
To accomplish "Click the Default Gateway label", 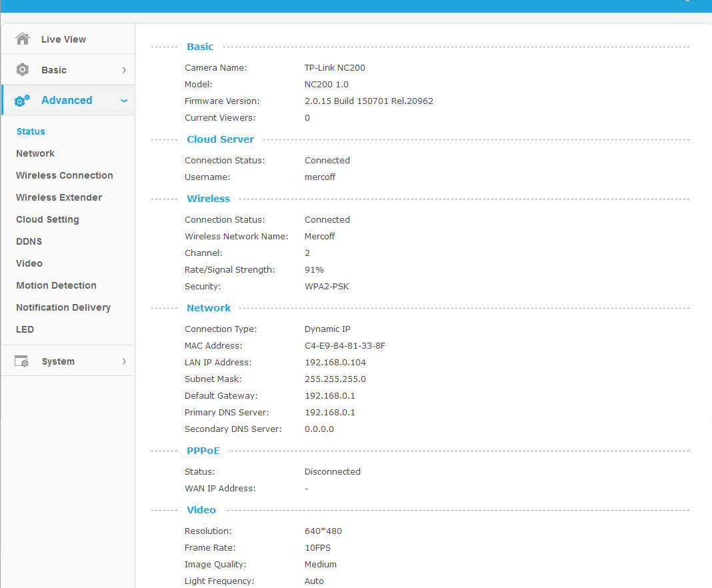I will (221, 396).
